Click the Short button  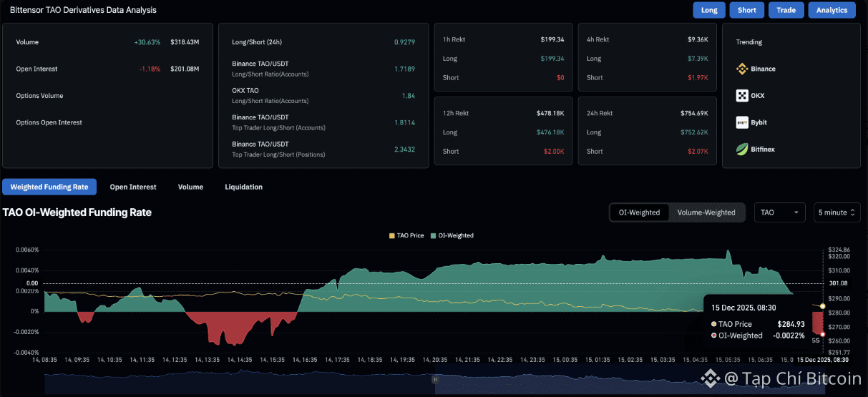pos(746,10)
